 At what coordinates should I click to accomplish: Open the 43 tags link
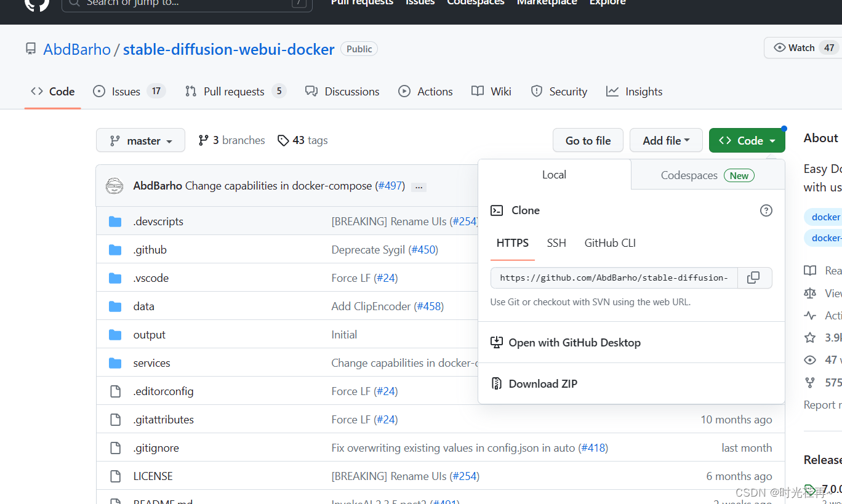(x=302, y=140)
